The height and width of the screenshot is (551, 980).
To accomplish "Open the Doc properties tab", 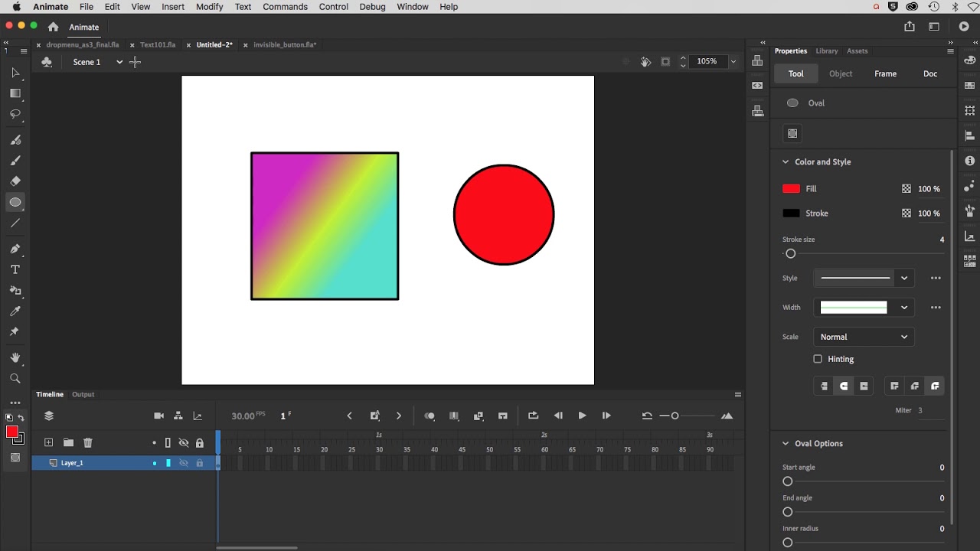I will point(930,74).
